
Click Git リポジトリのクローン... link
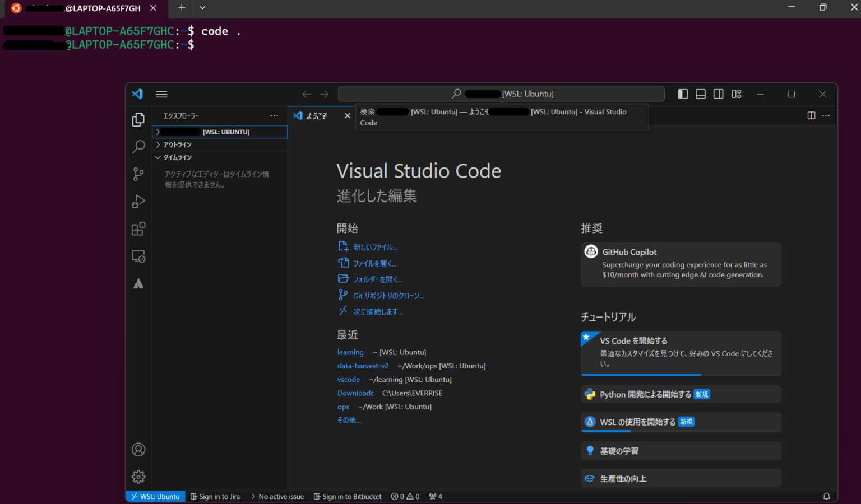(x=388, y=296)
